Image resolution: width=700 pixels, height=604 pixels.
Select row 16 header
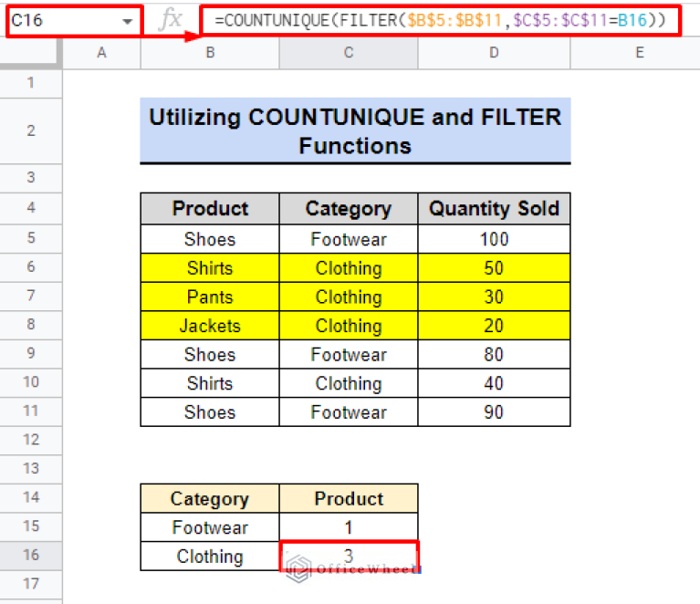coord(30,557)
